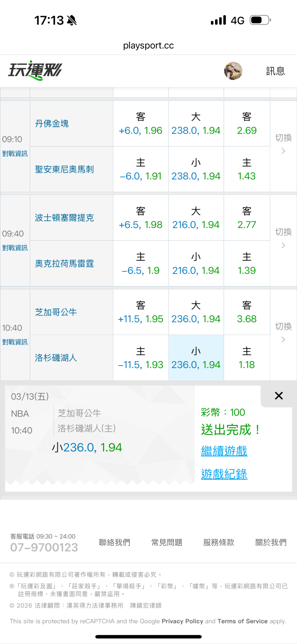Open 遊戲紀錄 link
Image resolution: width=297 pixels, height=644 pixels.
tap(224, 474)
